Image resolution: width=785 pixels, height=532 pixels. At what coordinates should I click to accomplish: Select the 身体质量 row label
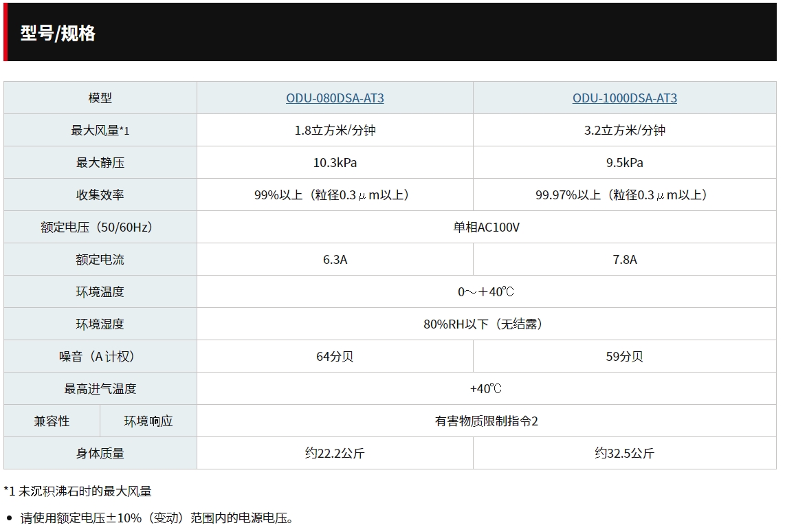click(100, 454)
